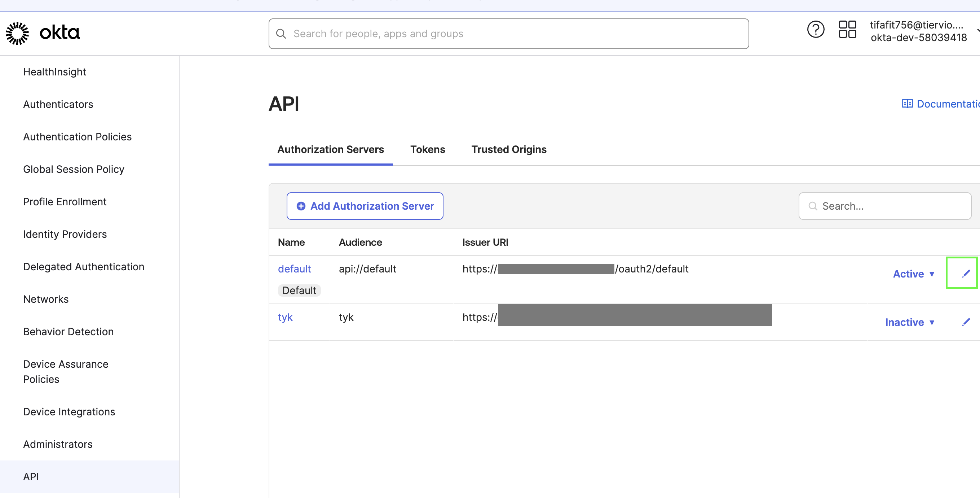Select API in the sidebar
Image resolution: width=980 pixels, height=498 pixels.
click(89, 477)
